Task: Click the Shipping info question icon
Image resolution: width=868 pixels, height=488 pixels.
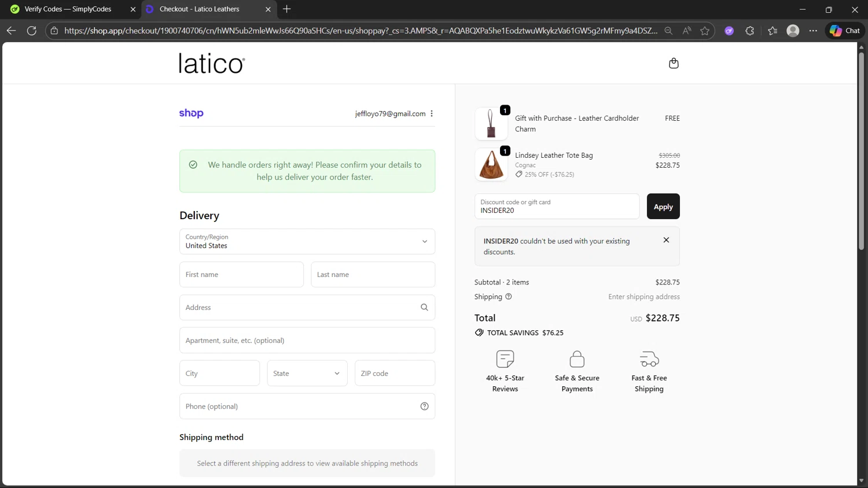Action: coord(509,297)
